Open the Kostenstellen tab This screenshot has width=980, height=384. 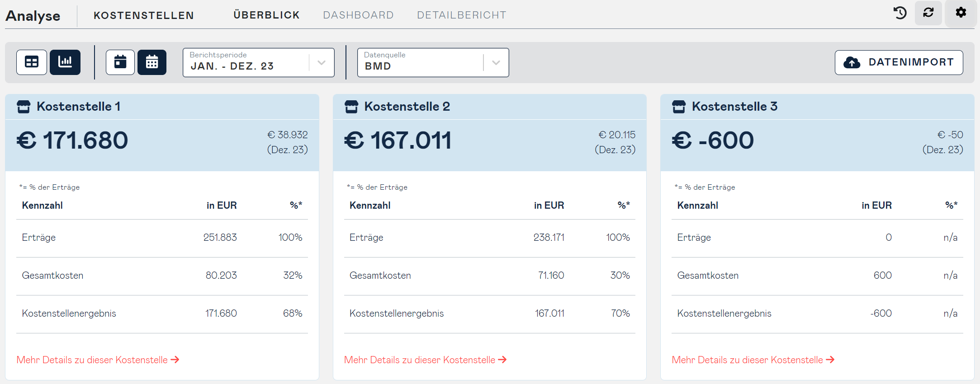pos(144,15)
